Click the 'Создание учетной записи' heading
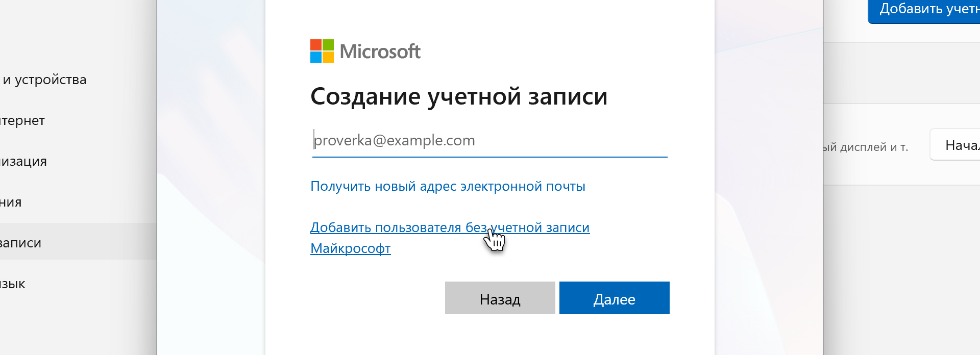Viewport: 980px width, 355px height. click(458, 96)
